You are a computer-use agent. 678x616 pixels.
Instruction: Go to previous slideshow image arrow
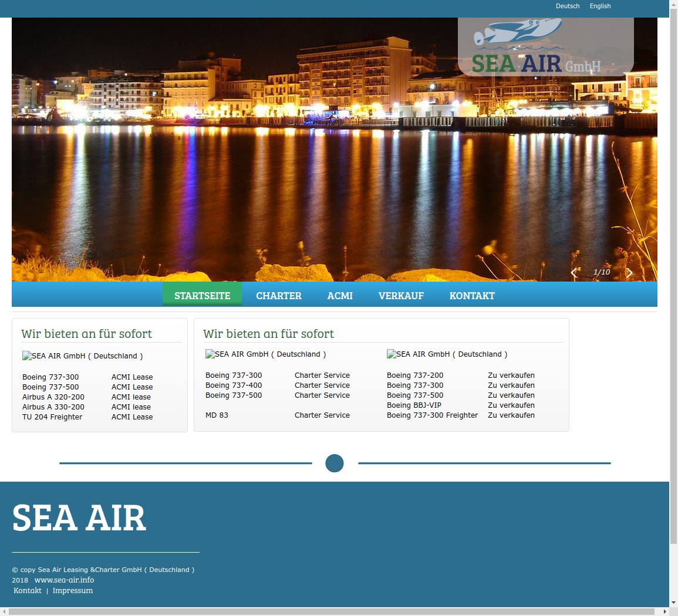pos(574,273)
